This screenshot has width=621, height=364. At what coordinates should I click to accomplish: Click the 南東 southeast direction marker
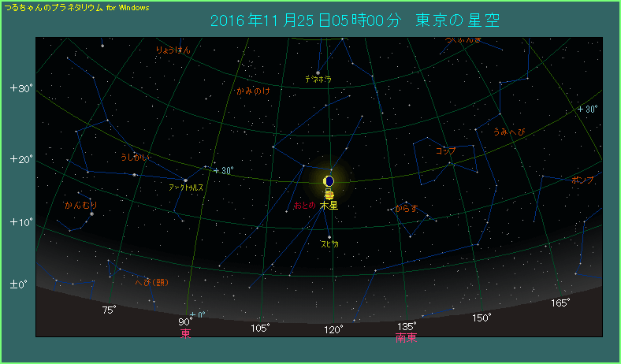(x=407, y=338)
